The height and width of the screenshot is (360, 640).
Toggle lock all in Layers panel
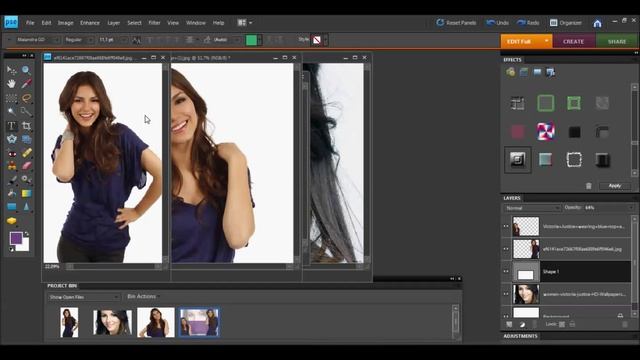coord(572,324)
